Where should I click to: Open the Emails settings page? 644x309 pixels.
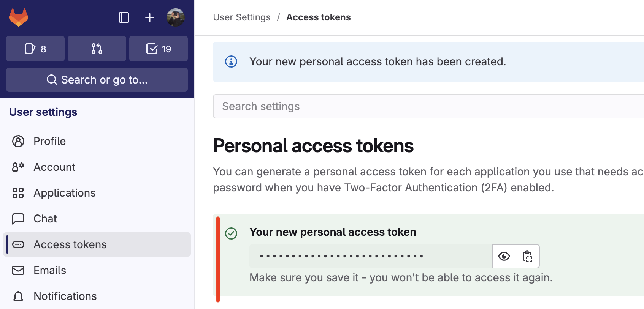pyautogui.click(x=50, y=270)
